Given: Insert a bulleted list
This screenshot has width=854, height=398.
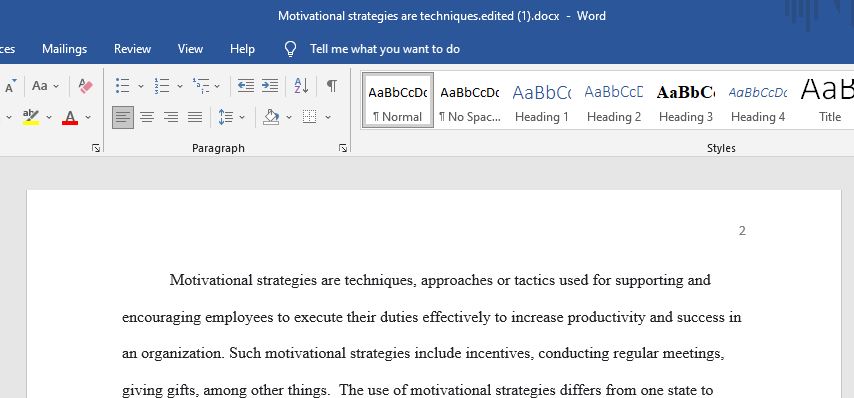Looking at the screenshot, I should point(123,86).
